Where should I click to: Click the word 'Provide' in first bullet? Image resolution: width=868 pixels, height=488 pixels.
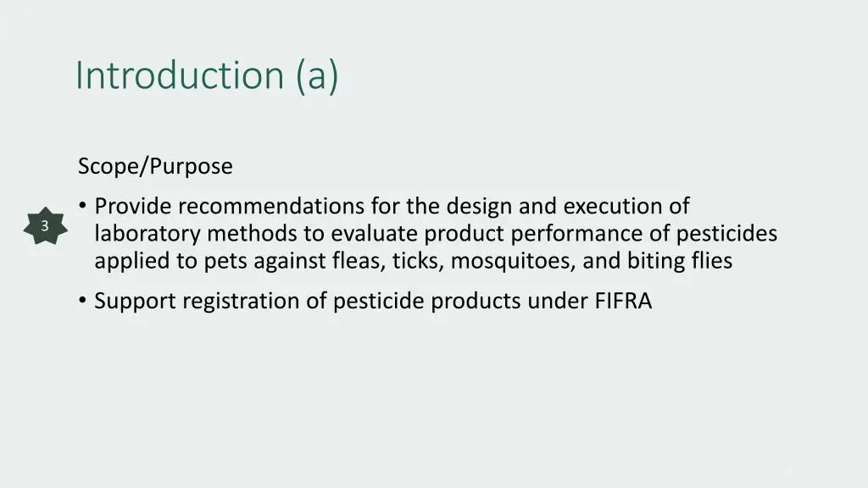[133, 206]
